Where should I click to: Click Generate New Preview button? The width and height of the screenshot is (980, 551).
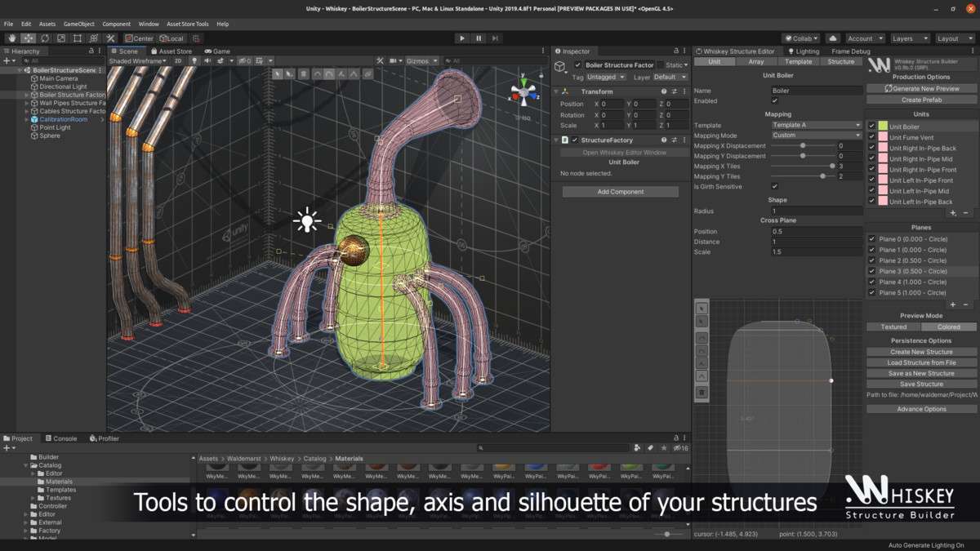922,88
